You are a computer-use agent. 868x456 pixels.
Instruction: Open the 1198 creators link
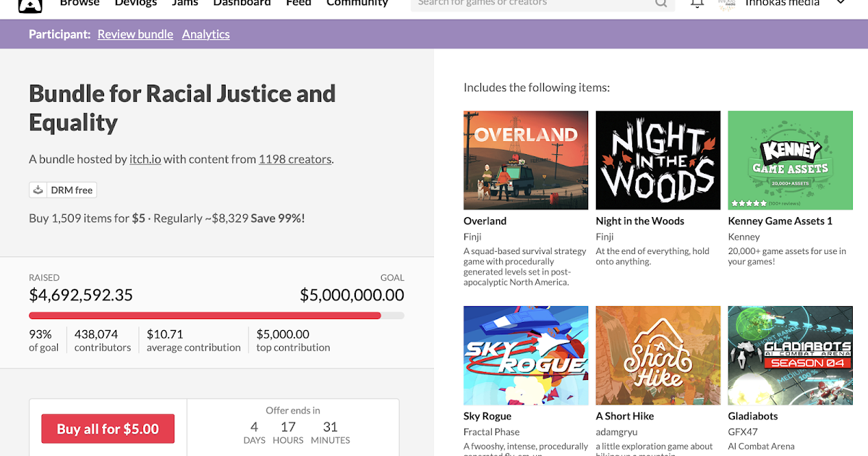(294, 159)
